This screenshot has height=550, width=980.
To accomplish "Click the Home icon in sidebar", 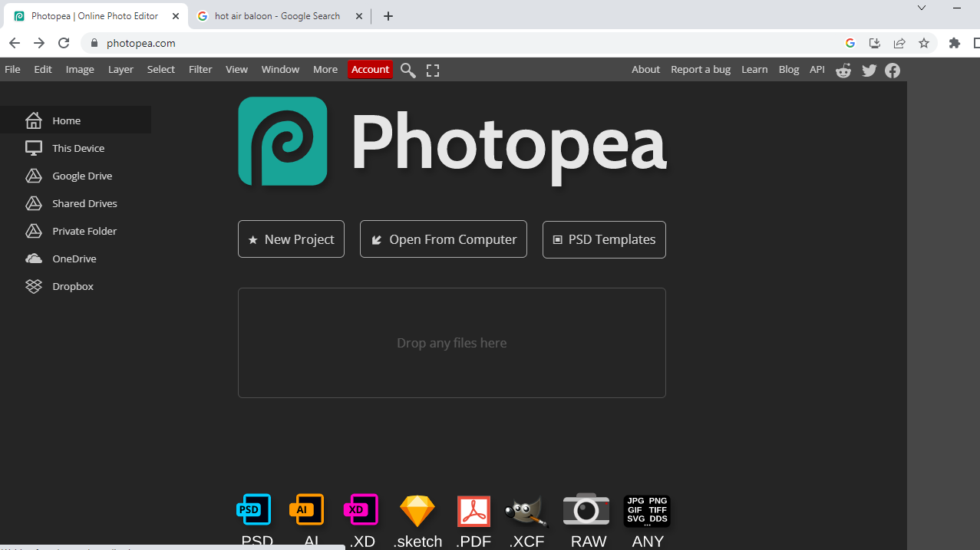I will 33,120.
